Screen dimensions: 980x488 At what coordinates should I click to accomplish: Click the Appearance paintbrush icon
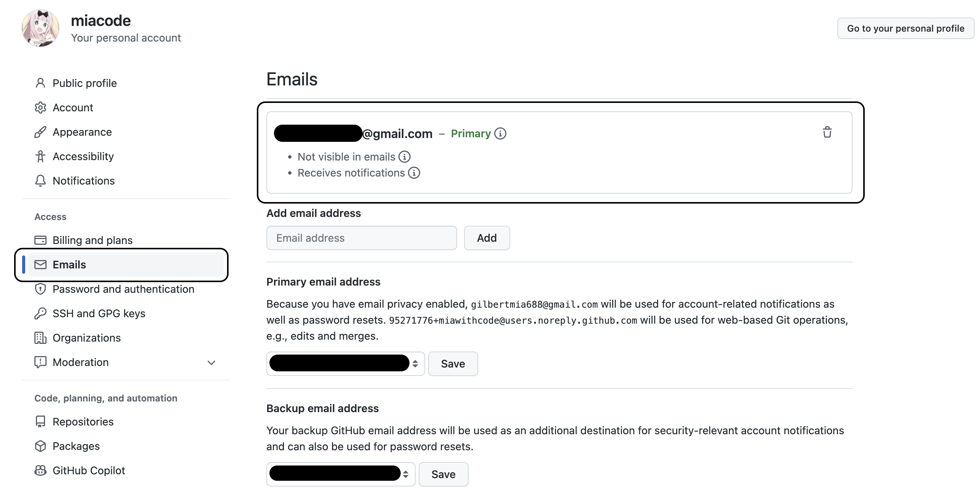[40, 132]
